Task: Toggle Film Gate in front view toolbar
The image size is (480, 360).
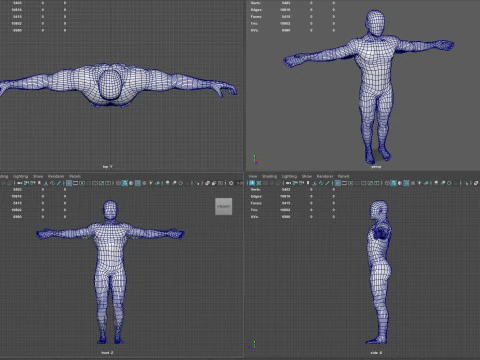Action: (x=75, y=183)
